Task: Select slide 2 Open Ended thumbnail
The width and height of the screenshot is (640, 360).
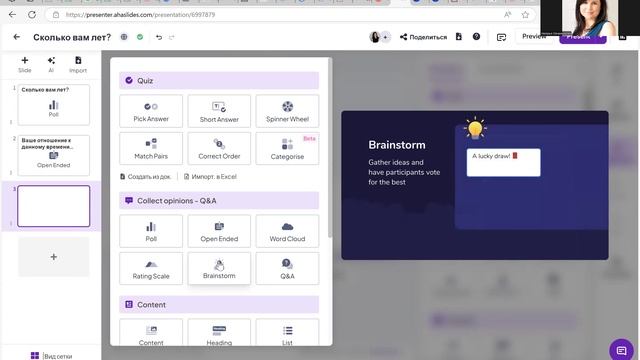Action: pos(53,156)
